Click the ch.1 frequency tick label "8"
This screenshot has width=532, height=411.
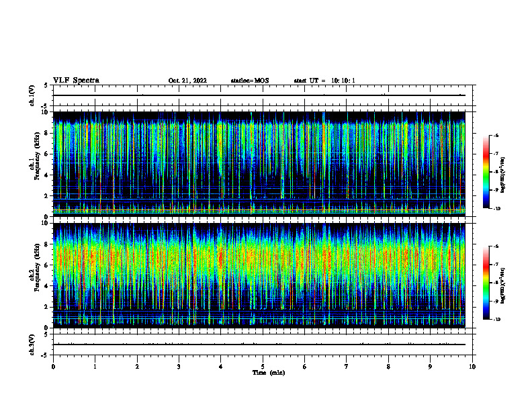(47, 133)
